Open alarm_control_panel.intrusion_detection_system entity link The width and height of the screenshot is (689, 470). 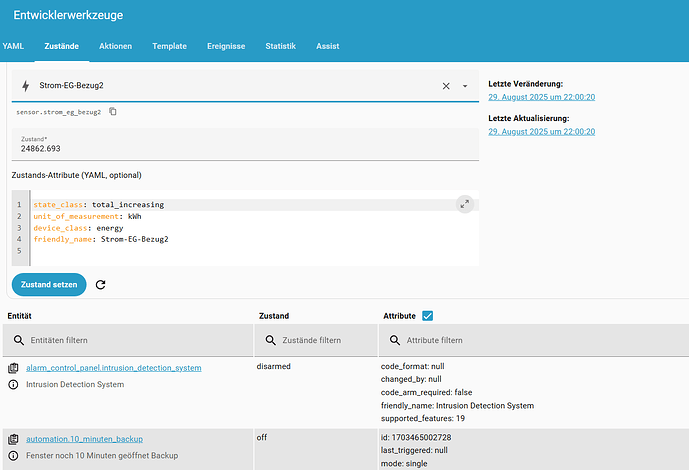[x=114, y=368]
